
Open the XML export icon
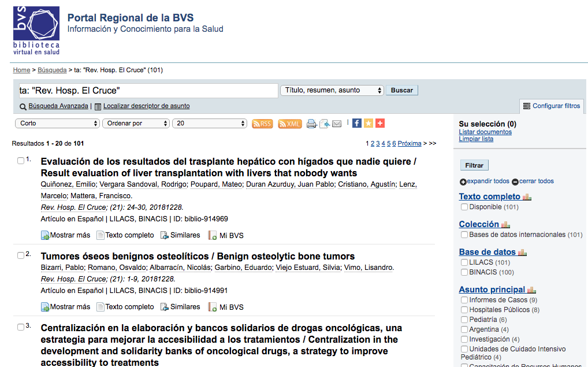tap(289, 124)
